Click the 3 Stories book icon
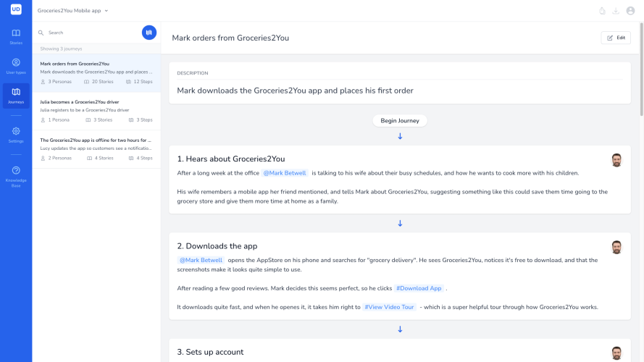 click(88, 120)
